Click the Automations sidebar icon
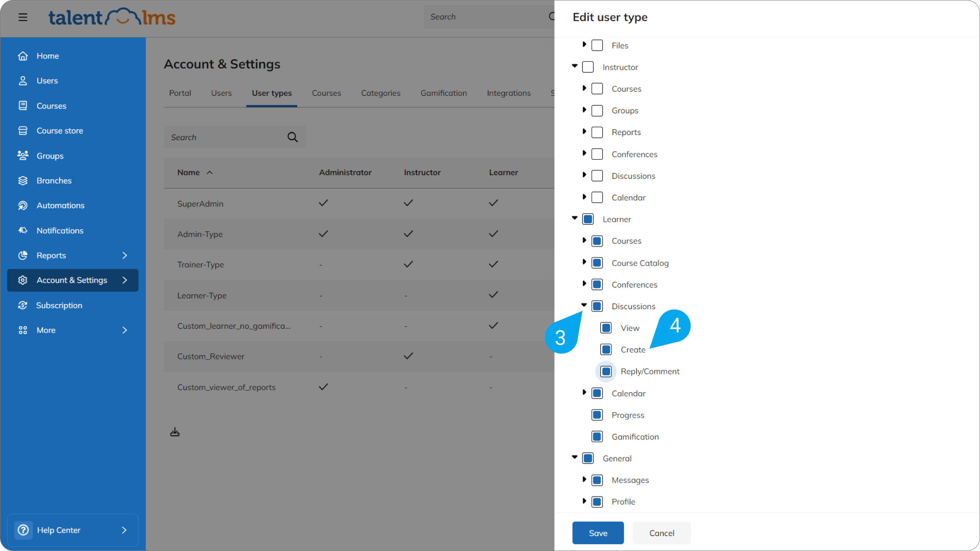Image resolution: width=980 pixels, height=551 pixels. pyautogui.click(x=23, y=205)
